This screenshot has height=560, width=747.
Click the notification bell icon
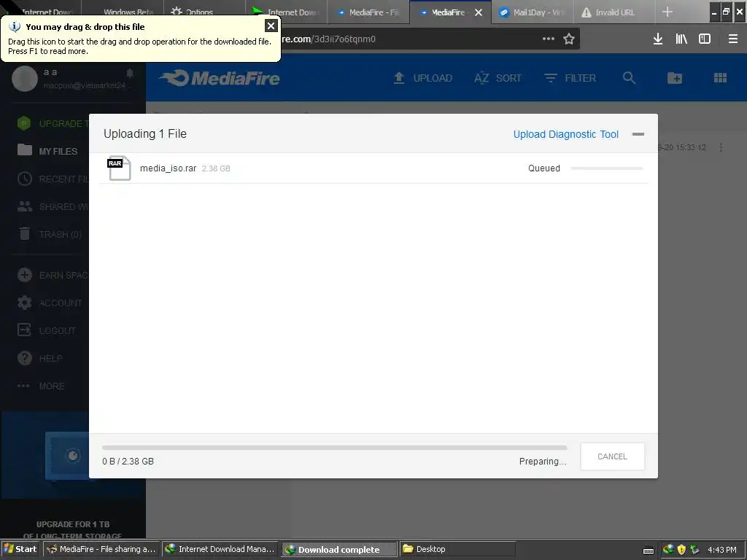point(130,73)
